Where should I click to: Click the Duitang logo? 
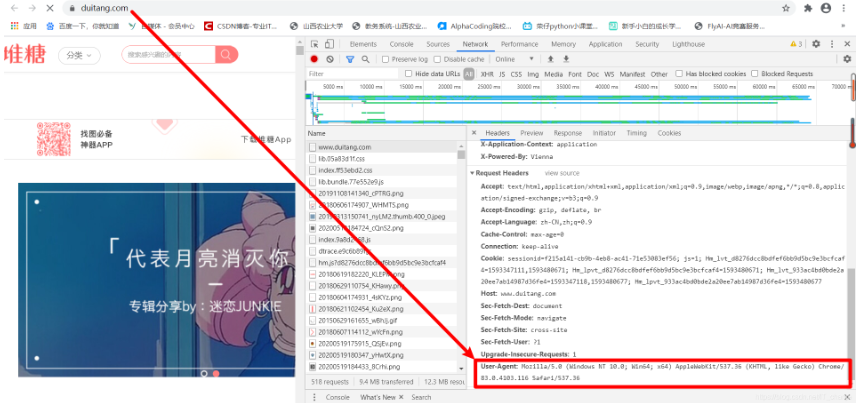[x=25, y=55]
